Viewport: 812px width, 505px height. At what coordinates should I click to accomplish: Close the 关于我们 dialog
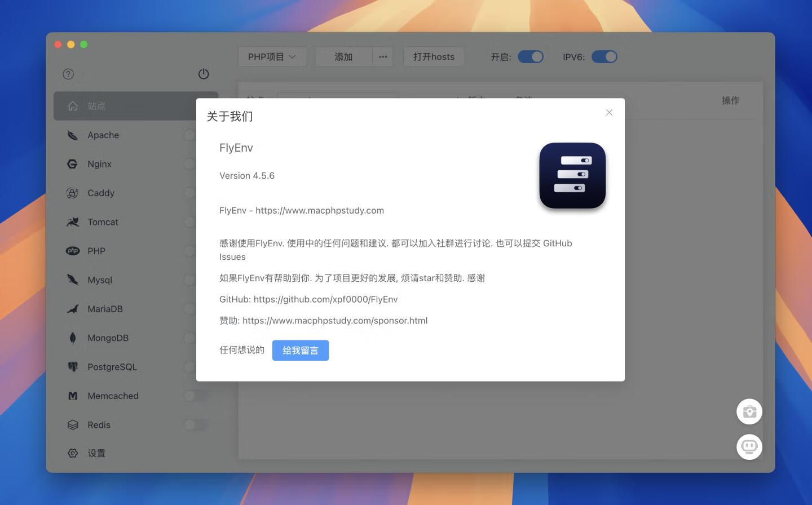pyautogui.click(x=609, y=113)
